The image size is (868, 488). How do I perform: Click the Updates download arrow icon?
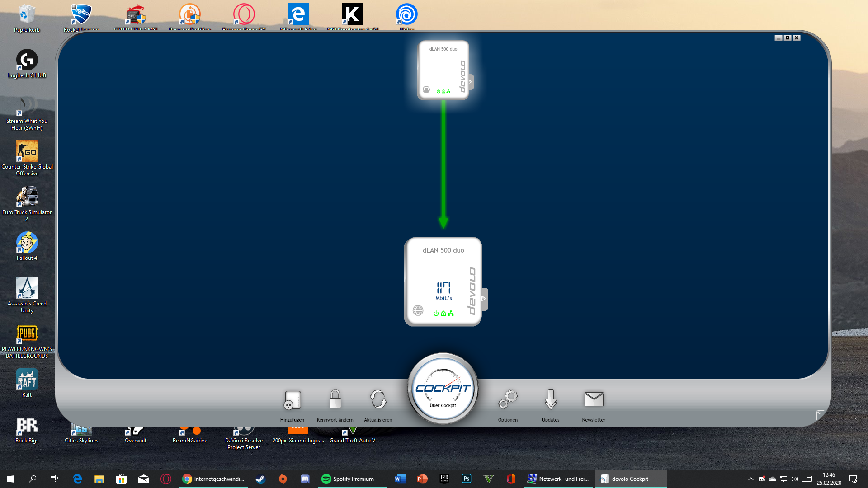click(x=551, y=400)
